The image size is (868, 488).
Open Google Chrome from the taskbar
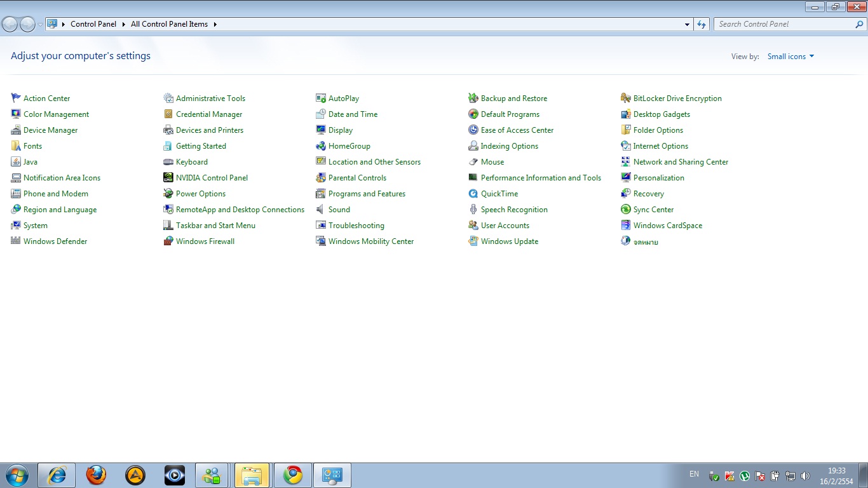(292, 475)
